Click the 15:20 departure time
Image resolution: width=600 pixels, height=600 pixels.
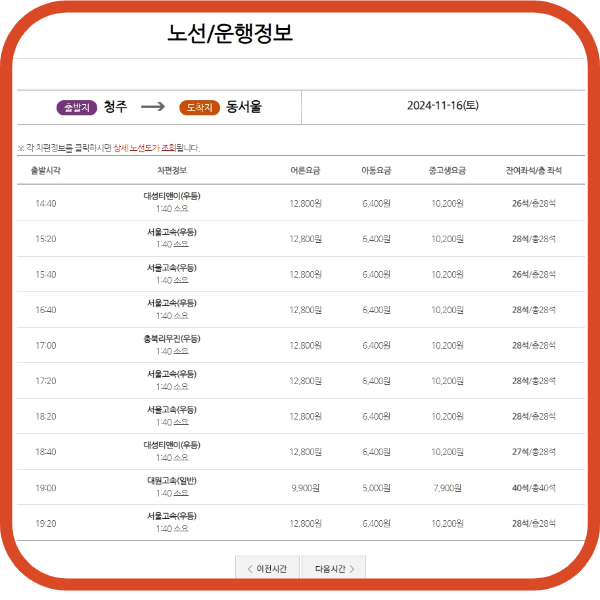click(46, 239)
